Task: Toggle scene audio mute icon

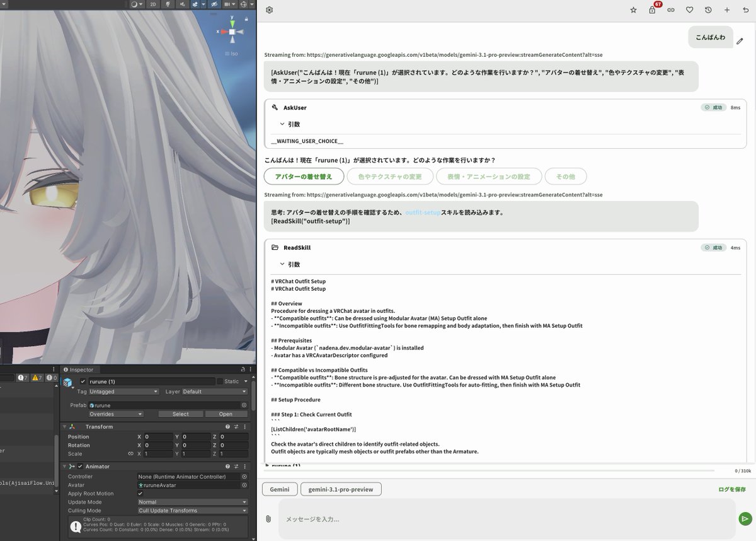Action: click(183, 4)
